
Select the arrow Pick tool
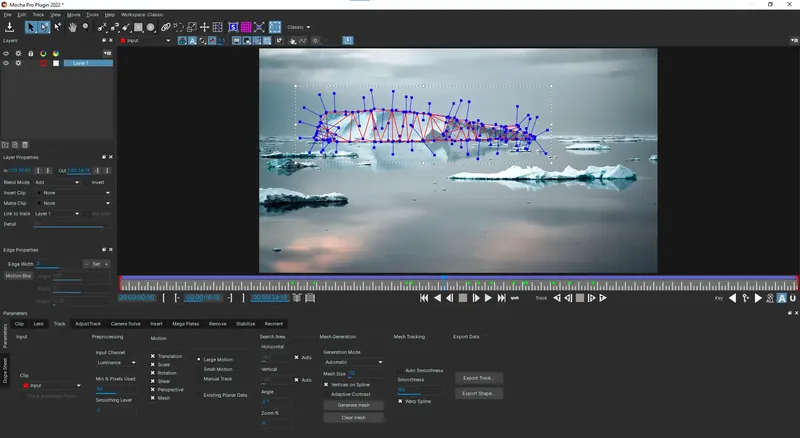[x=31, y=27]
